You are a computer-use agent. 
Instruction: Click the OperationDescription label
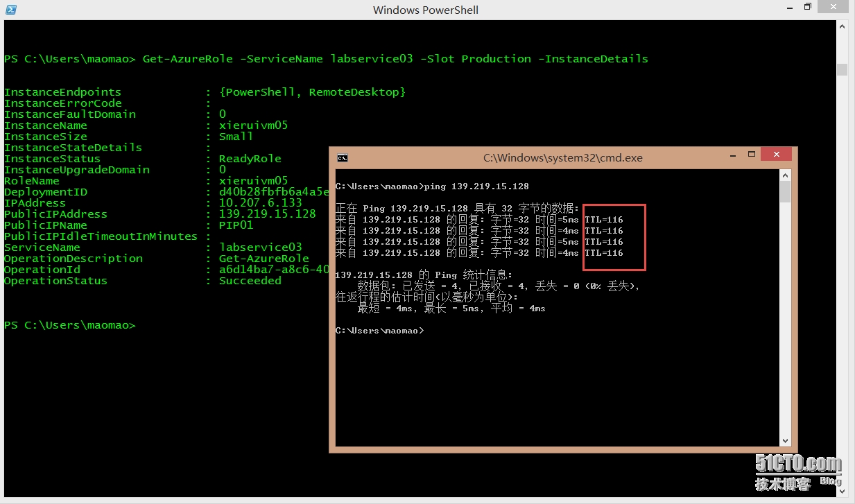[73, 259]
